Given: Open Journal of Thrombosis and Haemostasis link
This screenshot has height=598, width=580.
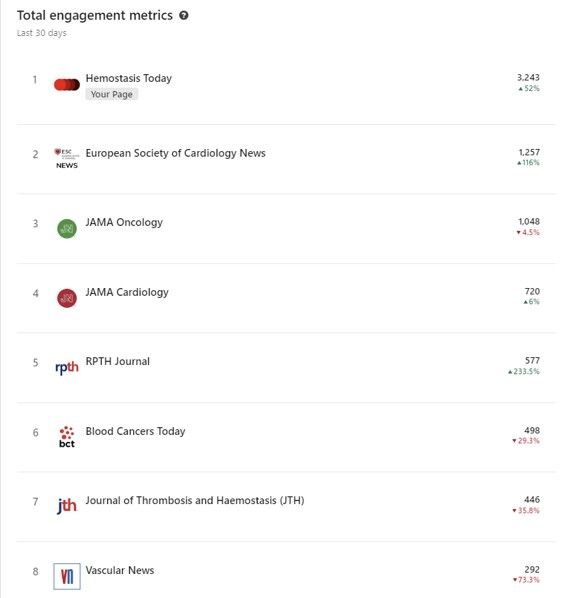Looking at the screenshot, I should [195, 500].
